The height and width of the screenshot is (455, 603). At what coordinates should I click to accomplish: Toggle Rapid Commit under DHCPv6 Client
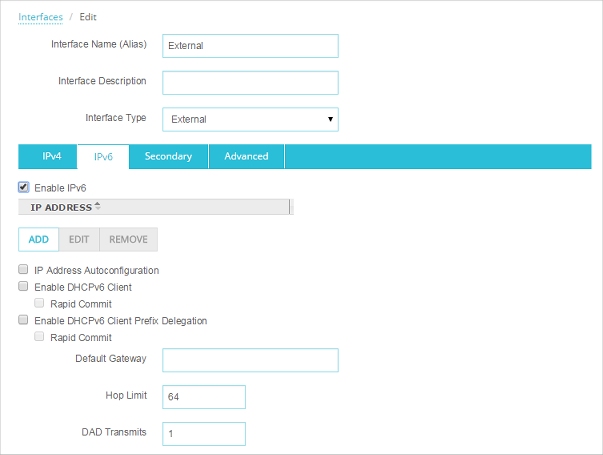click(40, 303)
